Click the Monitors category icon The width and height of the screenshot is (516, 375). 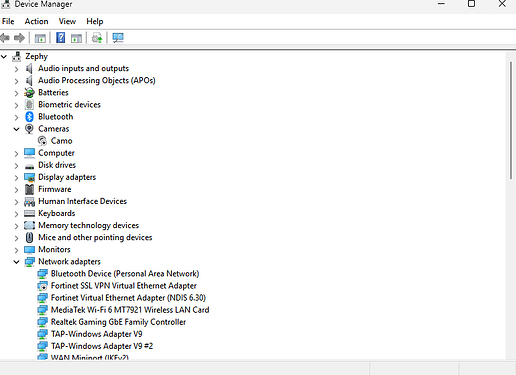(x=29, y=250)
